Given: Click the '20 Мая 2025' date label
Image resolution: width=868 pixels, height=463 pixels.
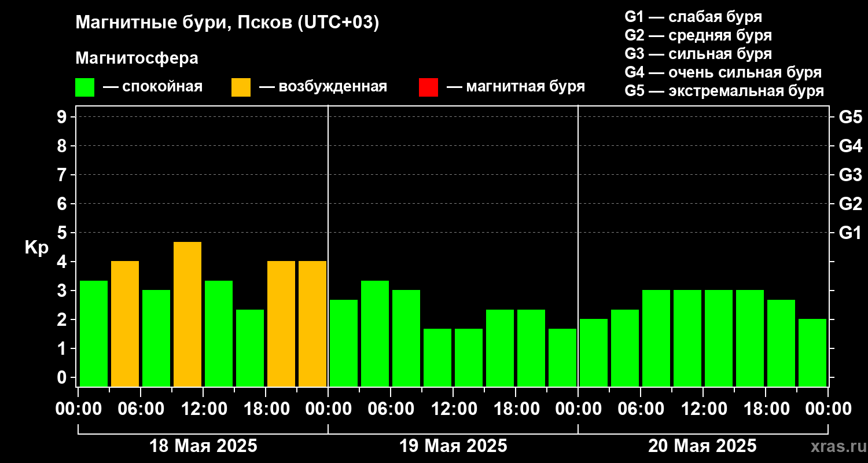Looking at the screenshot, I should (x=702, y=446).
